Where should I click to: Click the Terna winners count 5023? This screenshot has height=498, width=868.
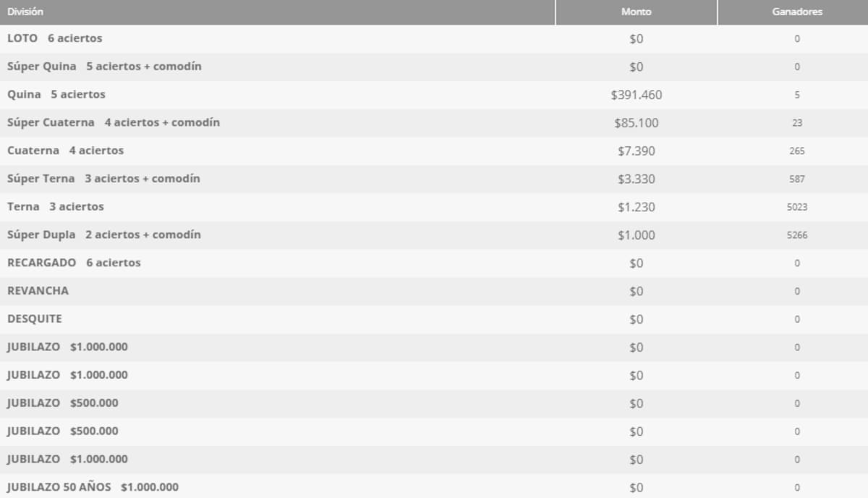[797, 207]
